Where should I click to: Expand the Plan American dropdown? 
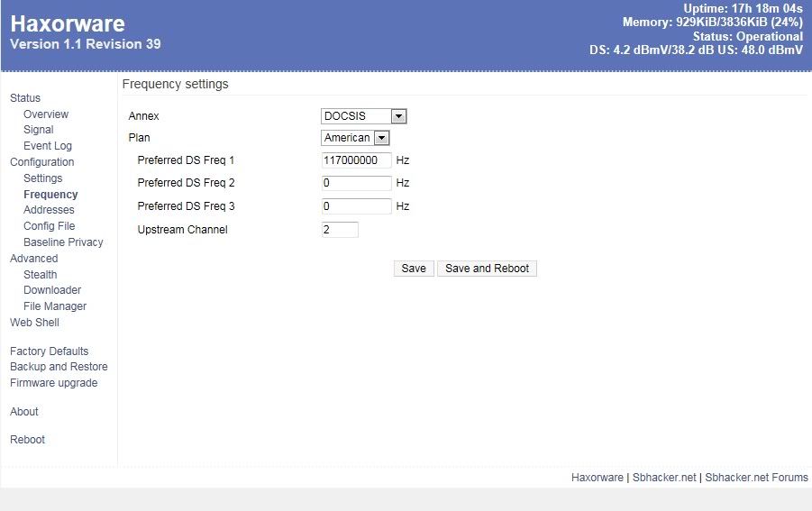point(355,138)
